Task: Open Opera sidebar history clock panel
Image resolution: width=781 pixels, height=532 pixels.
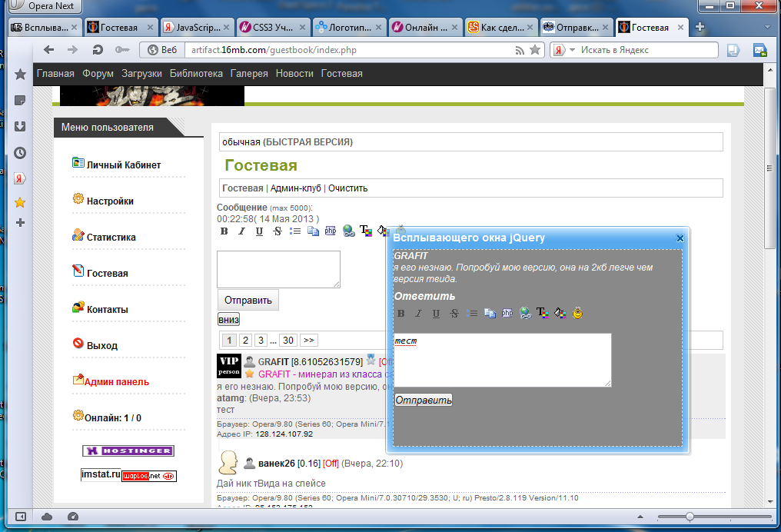Action: [20, 153]
